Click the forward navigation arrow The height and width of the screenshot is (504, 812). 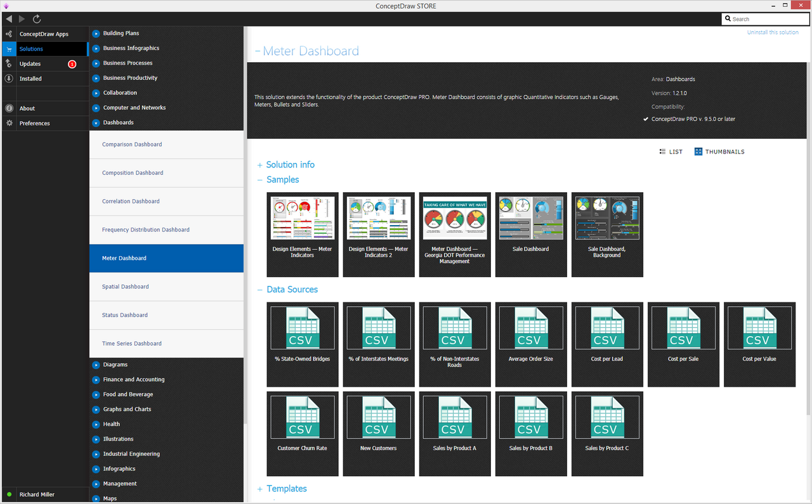(x=22, y=19)
